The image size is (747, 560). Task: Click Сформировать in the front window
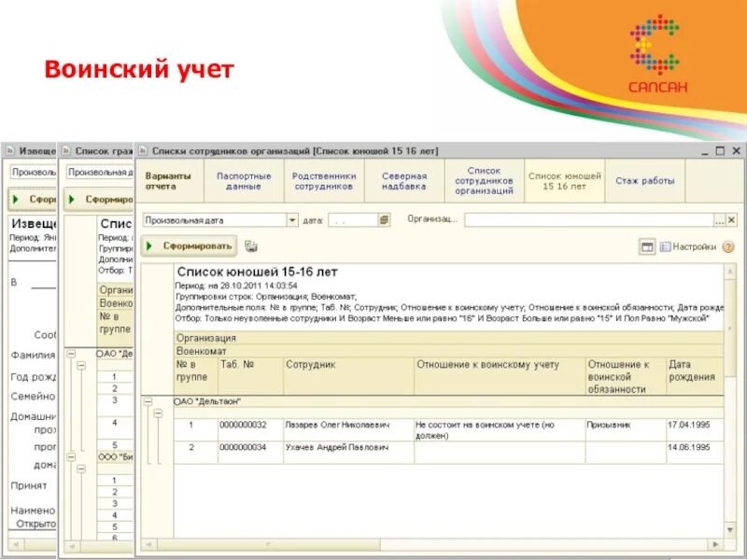pos(190,245)
